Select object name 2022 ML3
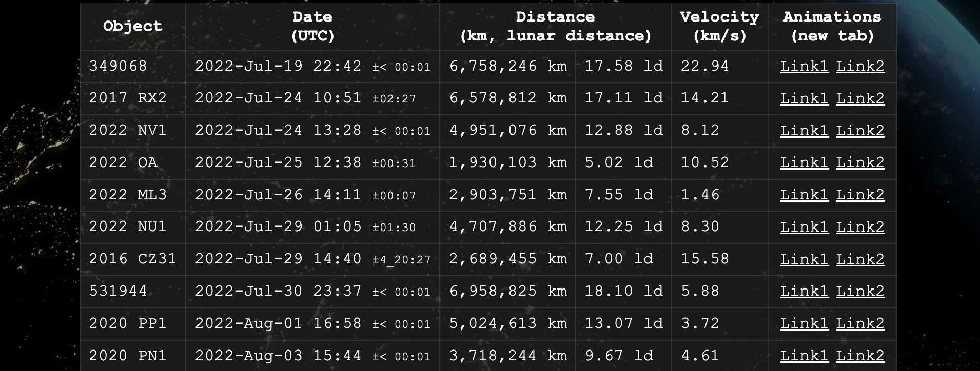Viewport: 980px width, 371px height. coord(128,195)
